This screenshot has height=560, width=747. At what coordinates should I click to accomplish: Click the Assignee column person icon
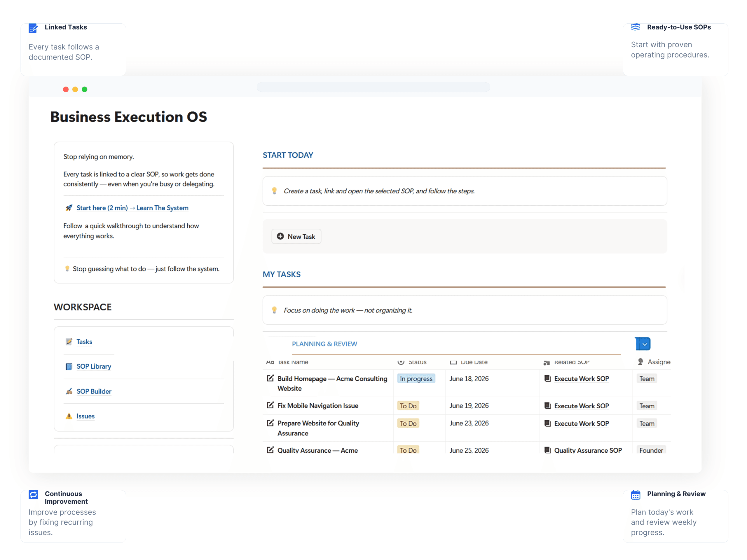coord(640,362)
